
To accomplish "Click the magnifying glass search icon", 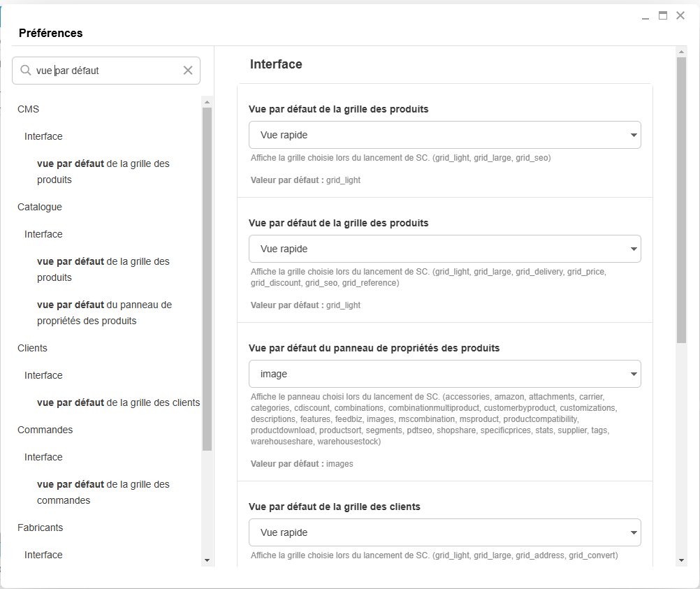I will [x=26, y=71].
